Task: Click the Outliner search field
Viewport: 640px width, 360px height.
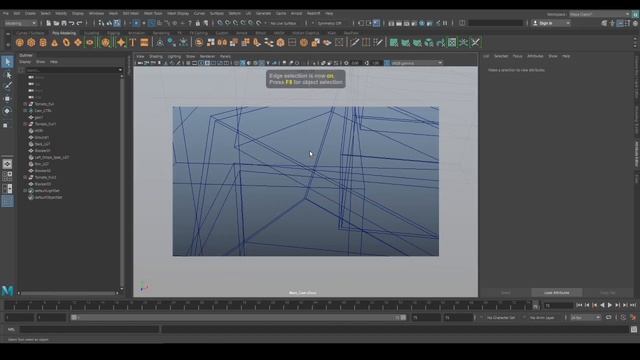Action: pyautogui.click(x=73, y=70)
